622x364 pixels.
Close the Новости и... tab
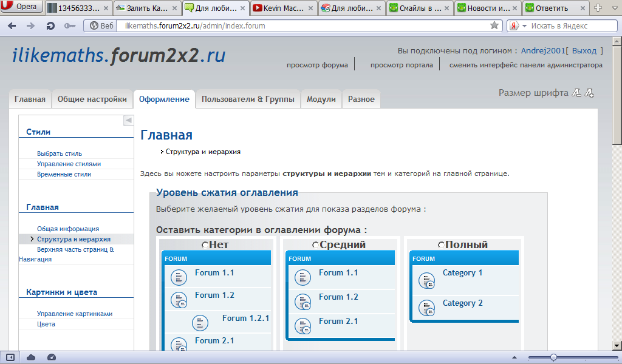pyautogui.click(x=515, y=8)
